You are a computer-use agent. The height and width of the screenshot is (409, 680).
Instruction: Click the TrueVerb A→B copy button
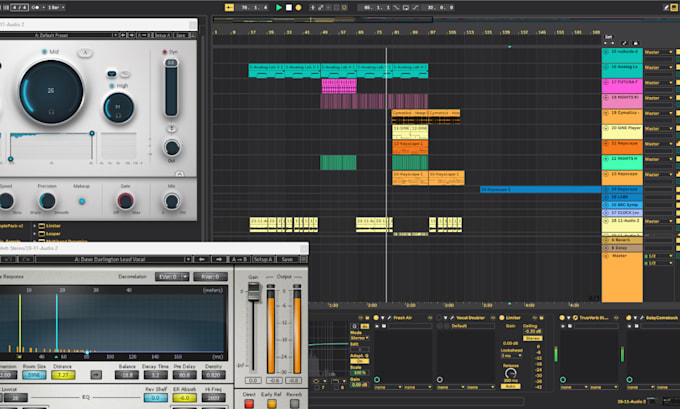click(239, 259)
